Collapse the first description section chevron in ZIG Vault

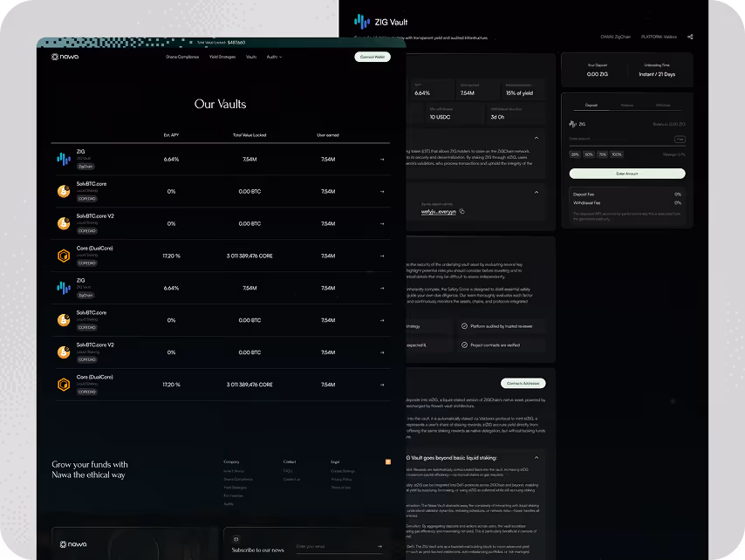(x=537, y=138)
